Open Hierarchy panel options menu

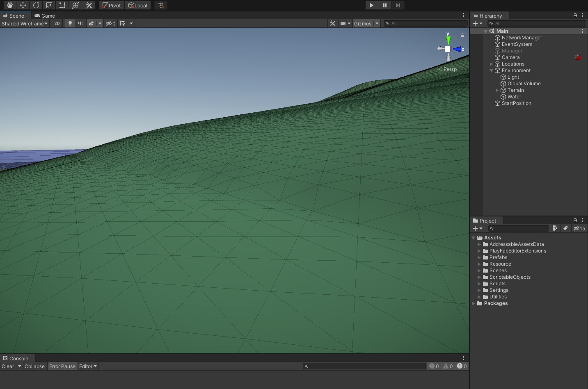(582, 15)
